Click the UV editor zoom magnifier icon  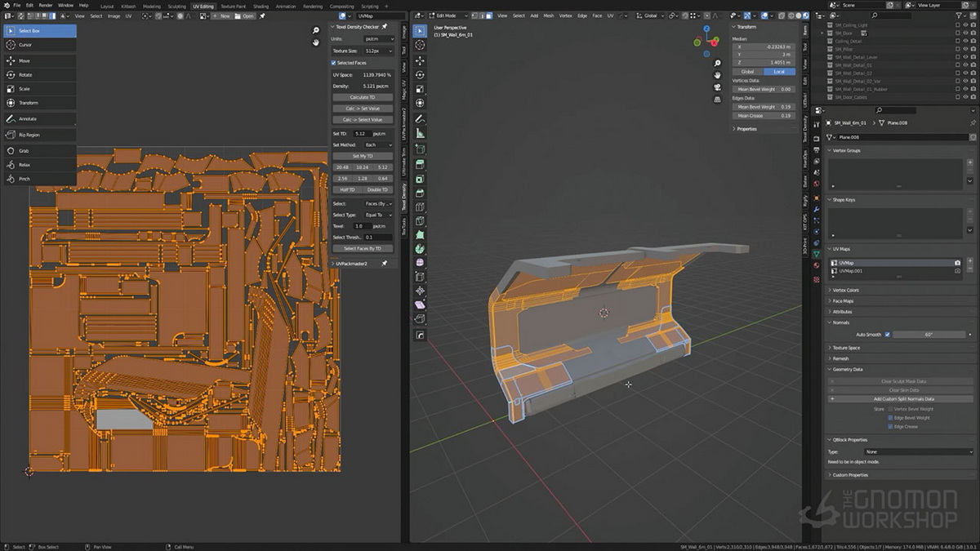pyautogui.click(x=316, y=31)
